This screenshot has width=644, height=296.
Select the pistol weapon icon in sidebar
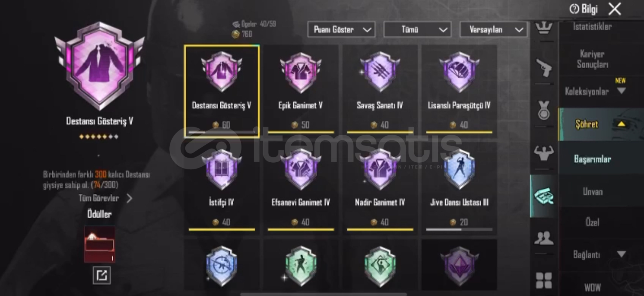[544, 68]
